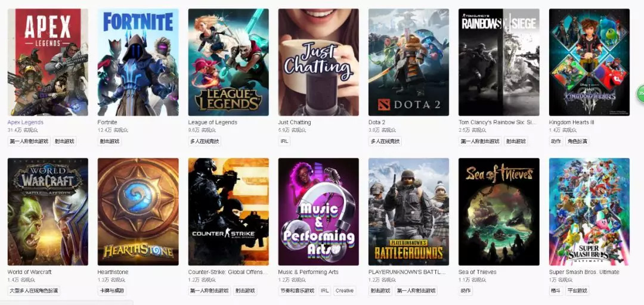Image resolution: width=644 pixels, height=305 pixels.
Task: Click the 大型多人在线角色扮演 tag under World of Warcraft
Action: (34, 291)
